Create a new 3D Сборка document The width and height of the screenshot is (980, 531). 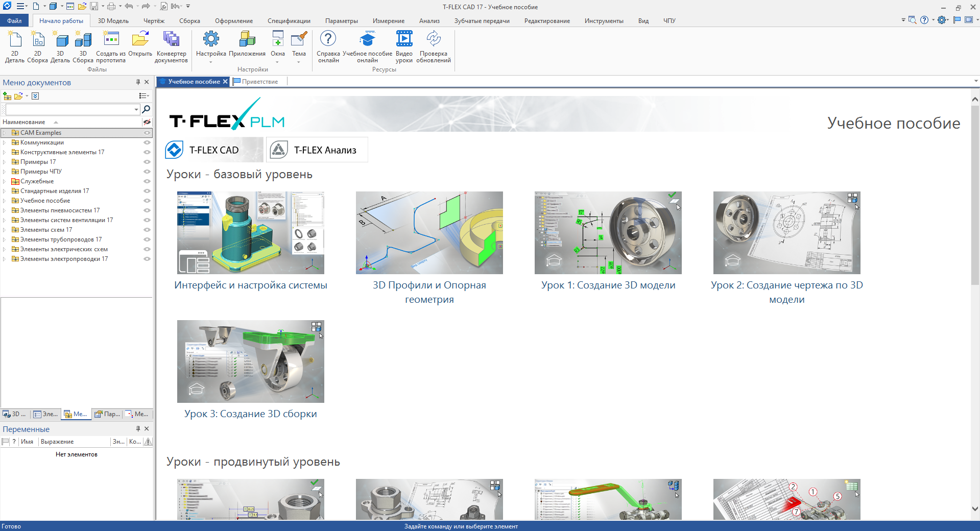tap(83, 46)
